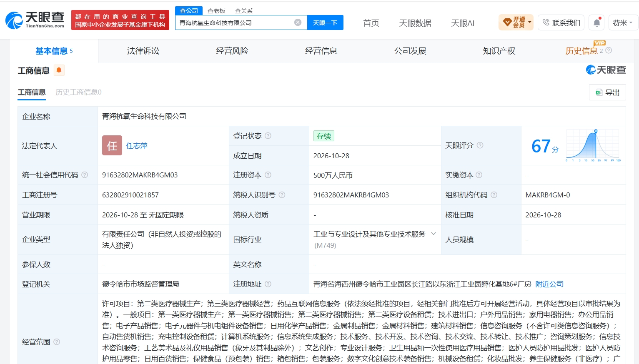Open the 费米 user dropdown

pyautogui.click(x=623, y=22)
